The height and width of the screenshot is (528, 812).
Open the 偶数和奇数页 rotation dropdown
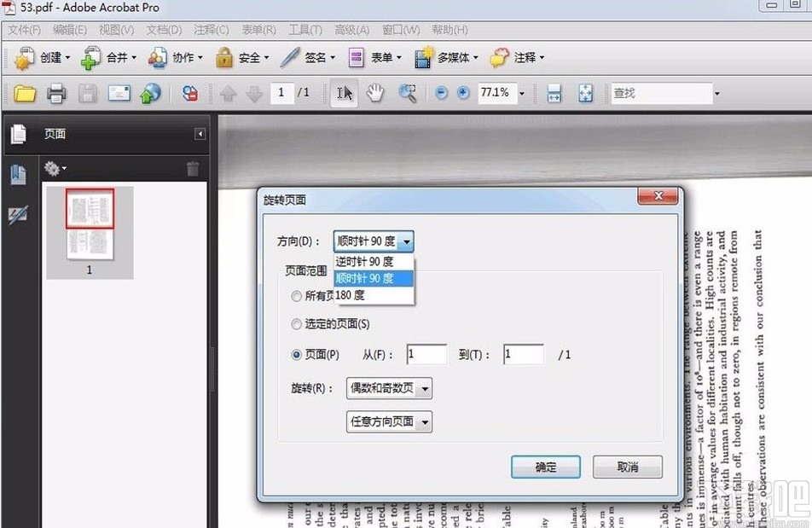click(389, 388)
